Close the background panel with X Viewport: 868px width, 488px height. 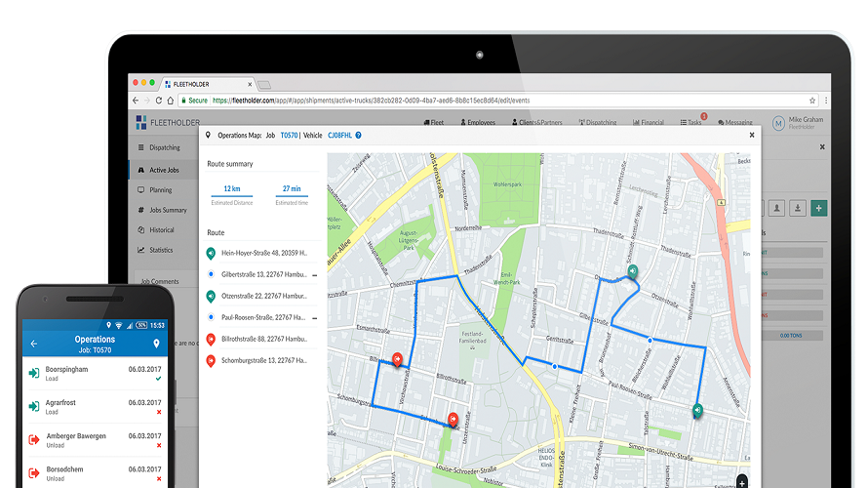pos(822,146)
